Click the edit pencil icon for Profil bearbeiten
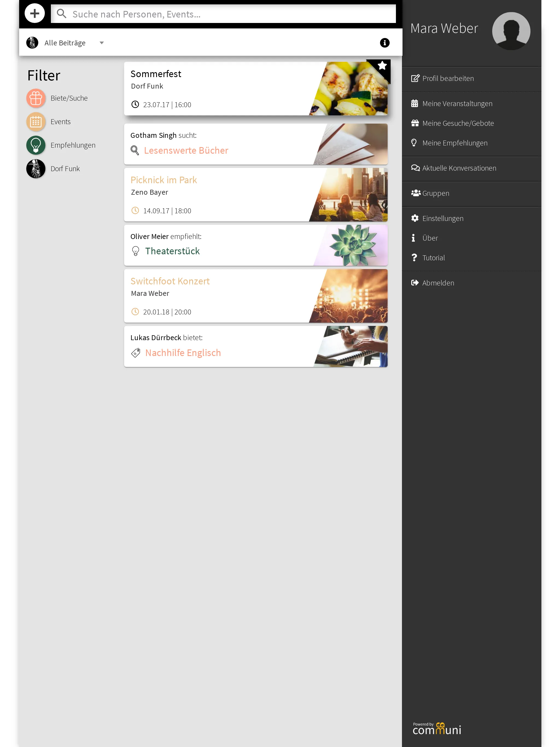This screenshot has width=560, height=747. pos(415,78)
